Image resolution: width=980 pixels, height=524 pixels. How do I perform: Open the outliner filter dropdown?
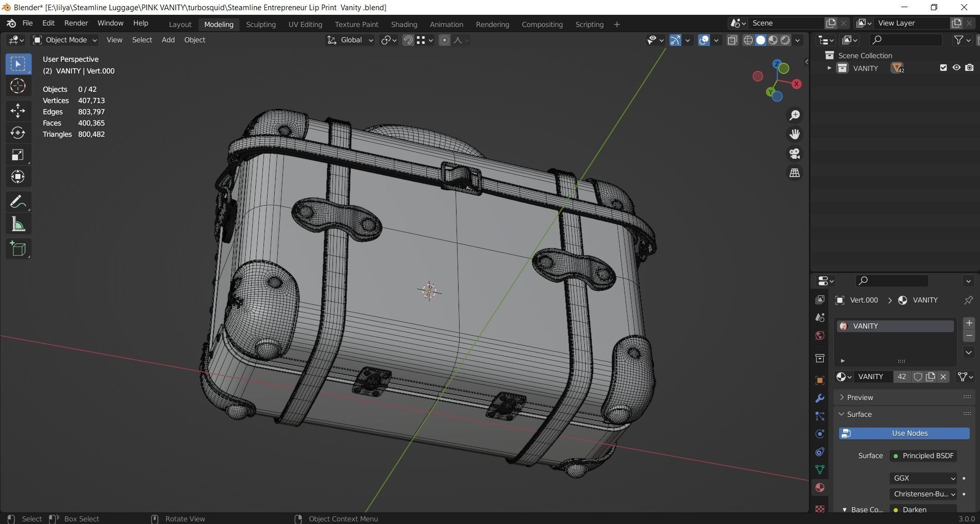pyautogui.click(x=962, y=40)
